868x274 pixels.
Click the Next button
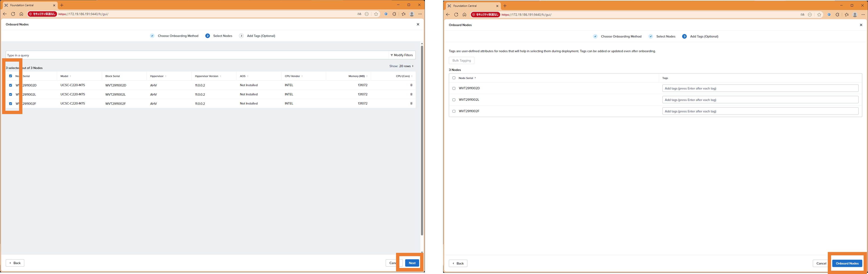tap(412, 263)
